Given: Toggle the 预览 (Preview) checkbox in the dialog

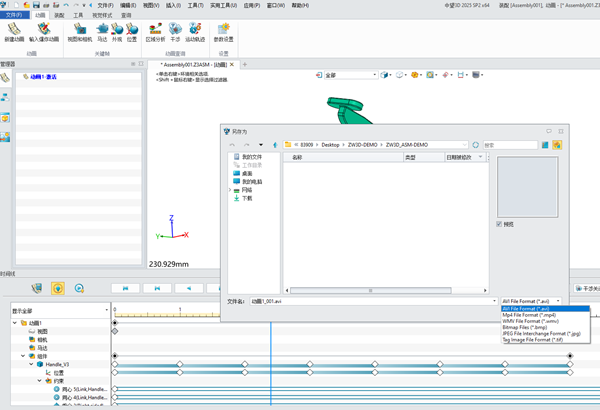Looking at the screenshot, I should click(x=499, y=224).
